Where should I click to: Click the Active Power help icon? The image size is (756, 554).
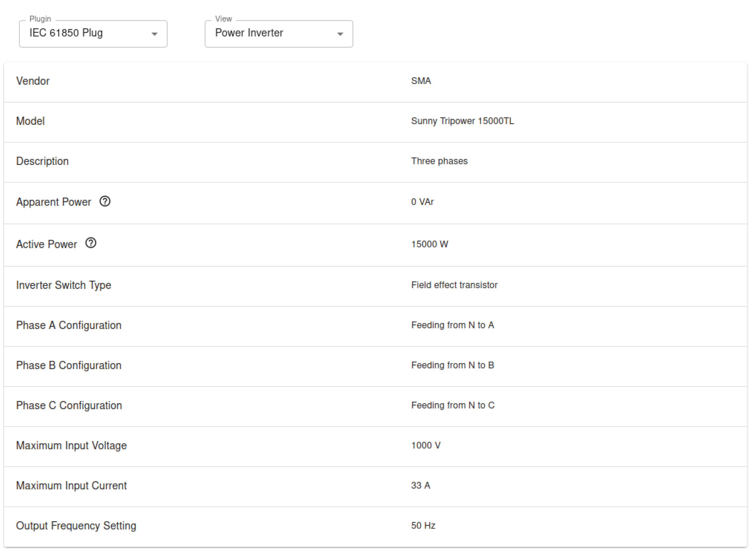pyautogui.click(x=91, y=244)
